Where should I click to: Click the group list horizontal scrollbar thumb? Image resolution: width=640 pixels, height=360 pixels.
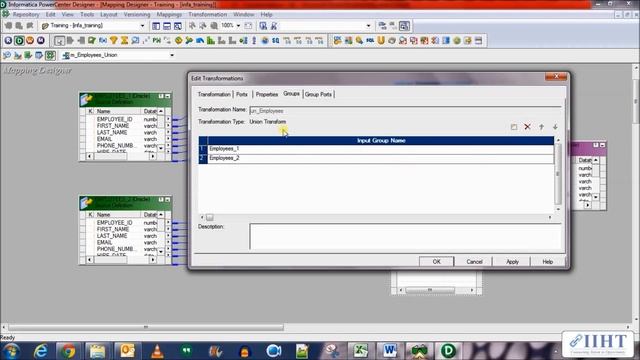(209, 218)
